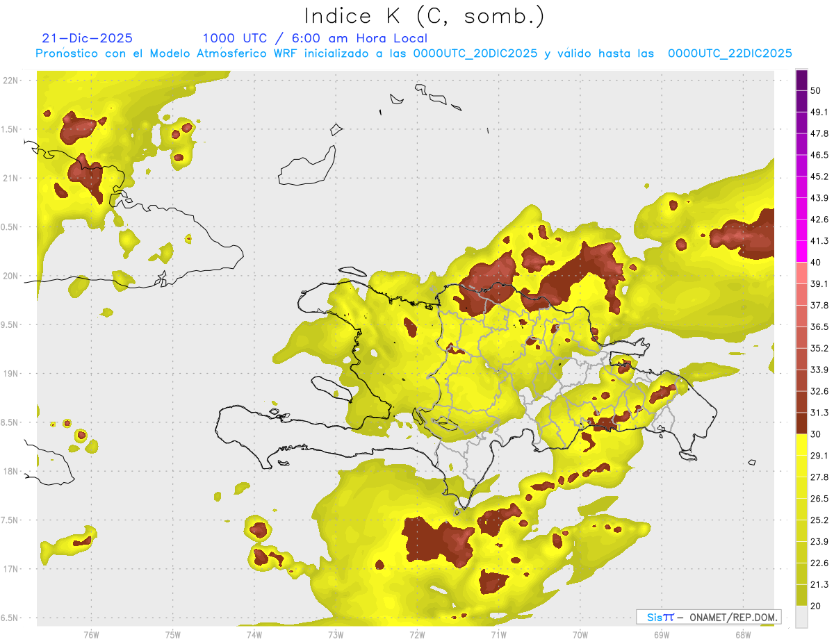Click colorbar label "33.9"

[819, 370]
